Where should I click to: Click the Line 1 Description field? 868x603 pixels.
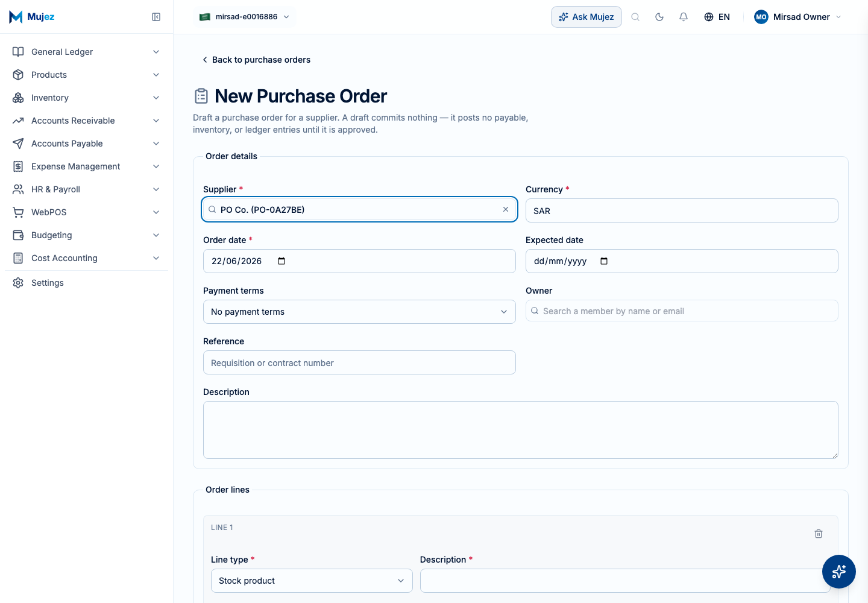(625, 581)
